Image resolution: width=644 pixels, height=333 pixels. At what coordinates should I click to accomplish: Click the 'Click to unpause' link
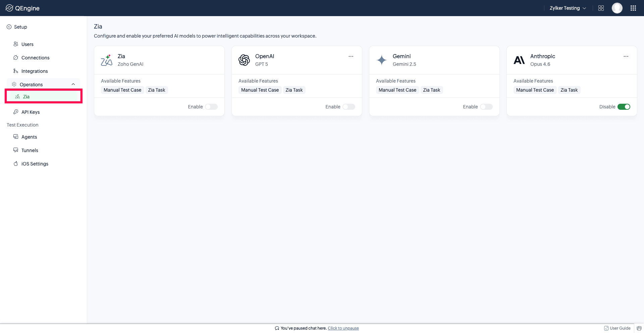(x=343, y=328)
